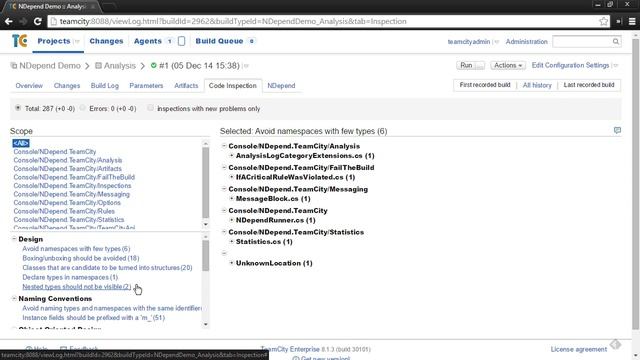Select the Errors: 0 radio button

[82, 108]
